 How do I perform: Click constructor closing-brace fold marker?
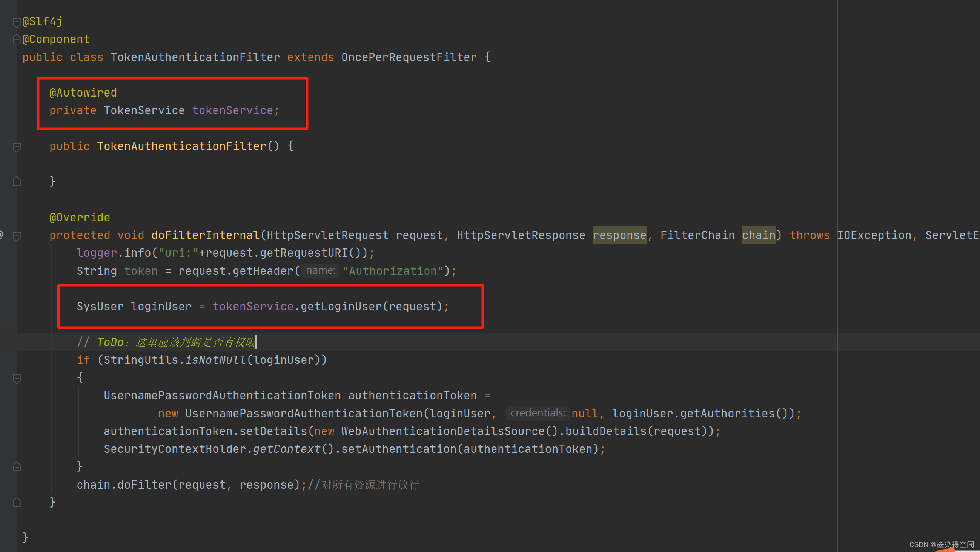point(17,181)
